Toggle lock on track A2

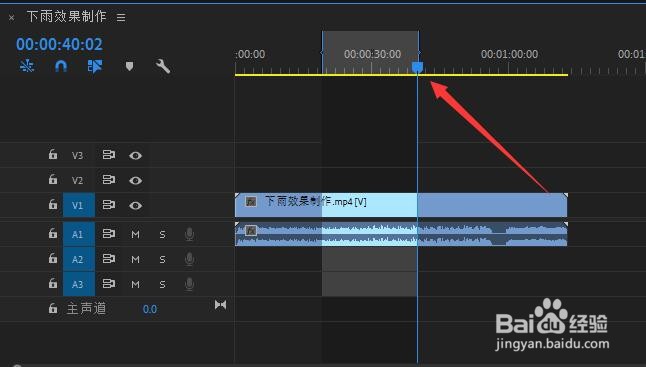tap(53, 259)
